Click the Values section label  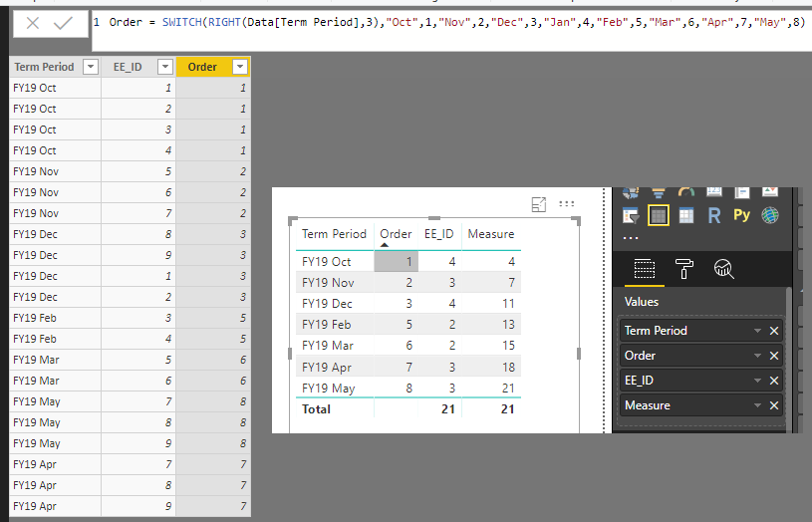pos(642,302)
